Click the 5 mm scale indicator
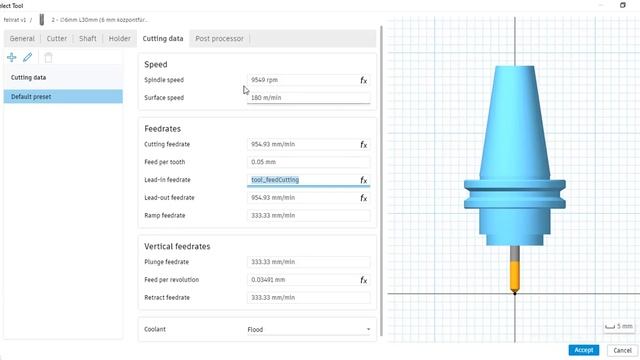Viewport: 640px width, 360px height. pos(619,326)
